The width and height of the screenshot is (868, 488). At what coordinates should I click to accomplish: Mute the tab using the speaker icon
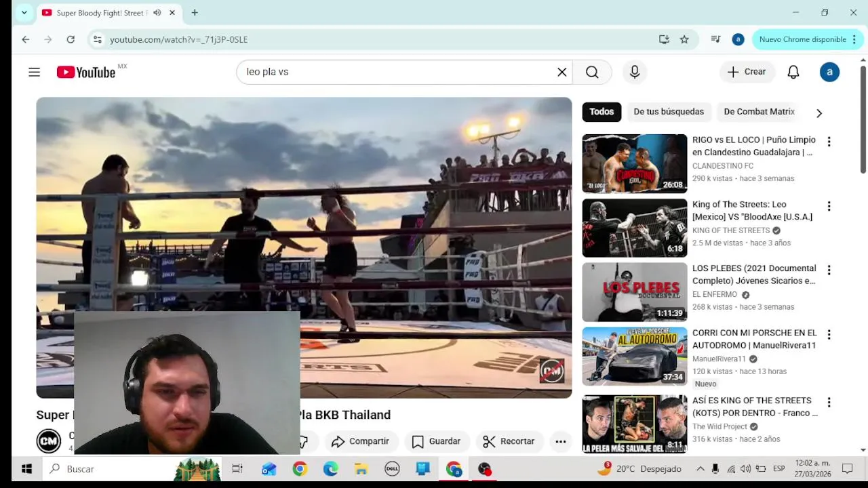(x=157, y=13)
